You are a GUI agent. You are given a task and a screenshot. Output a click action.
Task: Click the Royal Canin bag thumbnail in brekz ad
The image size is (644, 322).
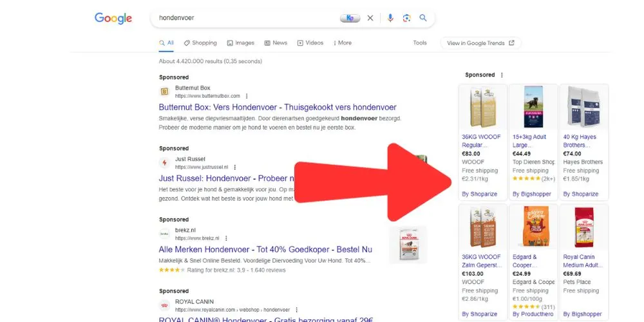(x=408, y=245)
